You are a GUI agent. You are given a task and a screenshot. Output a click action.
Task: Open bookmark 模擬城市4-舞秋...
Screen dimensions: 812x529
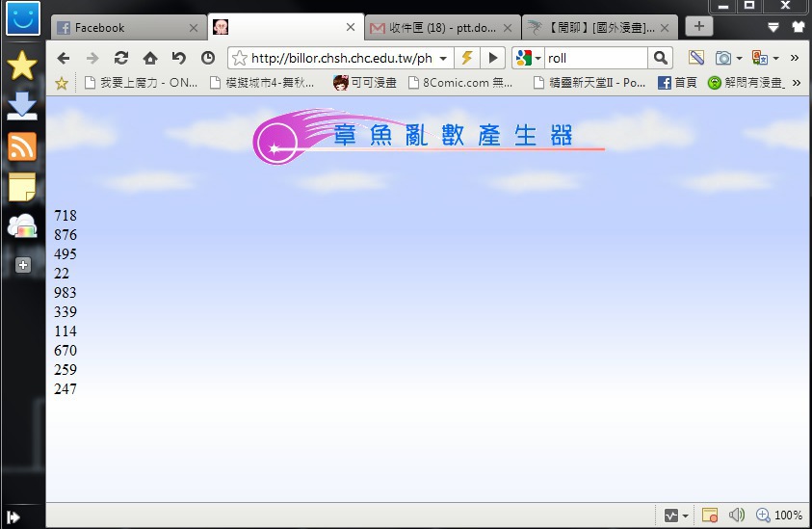pos(262,83)
